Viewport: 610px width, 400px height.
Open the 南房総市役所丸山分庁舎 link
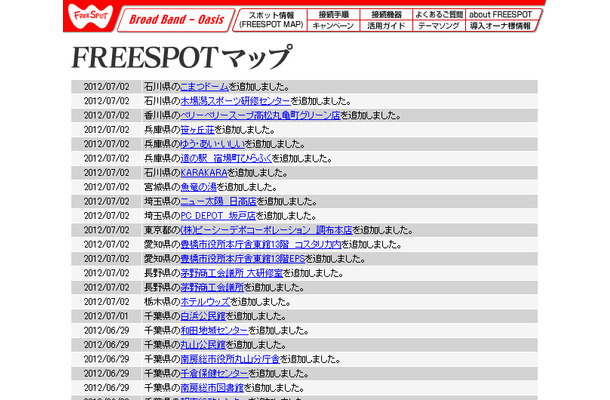pos(230,360)
